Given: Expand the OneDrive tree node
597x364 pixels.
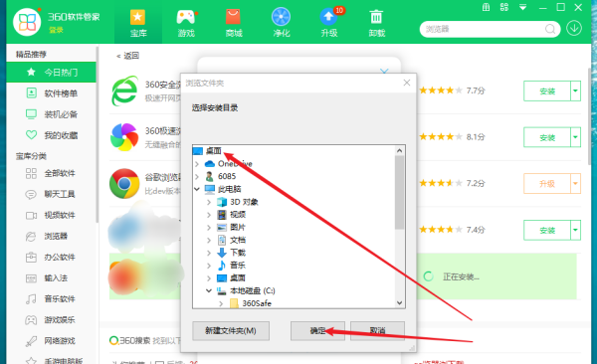Looking at the screenshot, I should coord(197,164).
